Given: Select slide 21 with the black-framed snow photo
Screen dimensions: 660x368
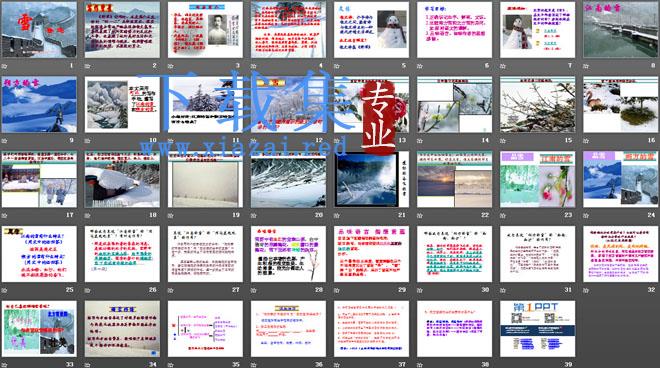Looking at the screenshot, I should click(371, 179).
